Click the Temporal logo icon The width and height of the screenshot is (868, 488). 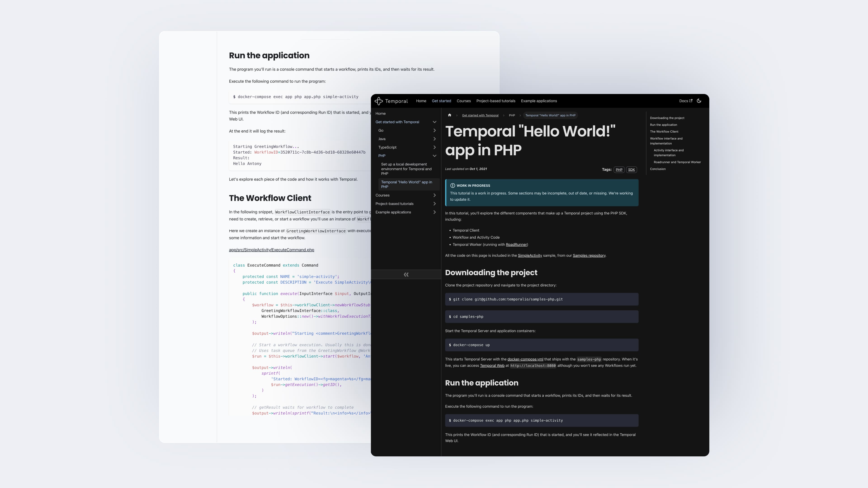(379, 101)
